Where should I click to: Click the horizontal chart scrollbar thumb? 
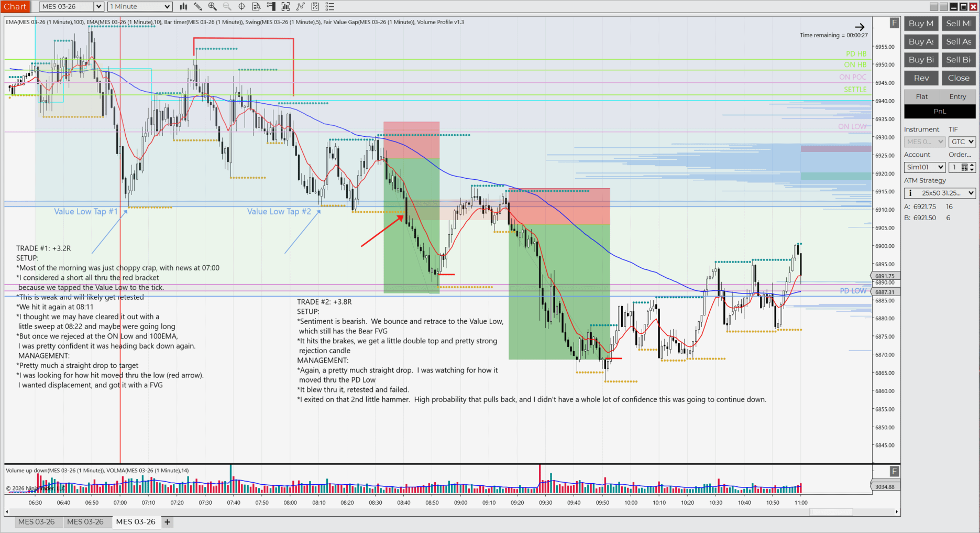click(x=831, y=512)
